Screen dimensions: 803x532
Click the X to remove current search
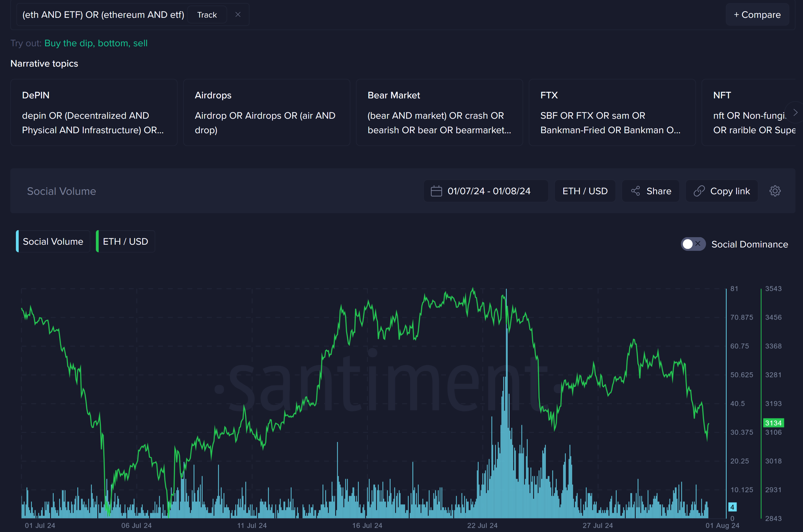pos(238,15)
